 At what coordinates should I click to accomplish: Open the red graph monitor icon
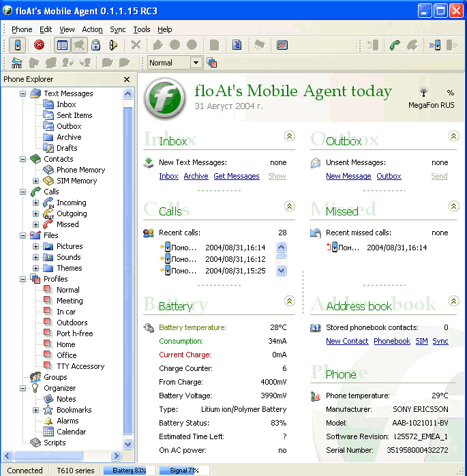tap(282, 45)
